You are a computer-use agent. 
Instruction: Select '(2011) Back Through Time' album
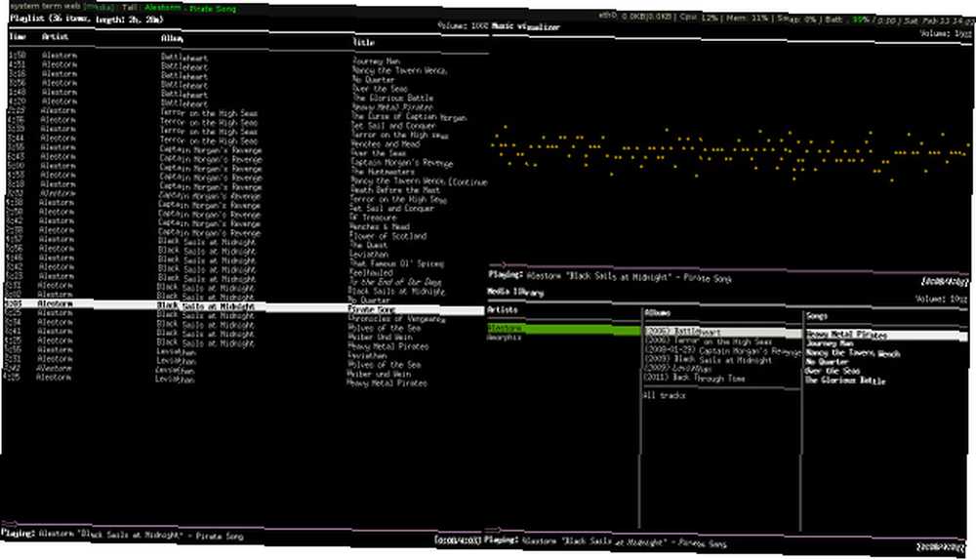[694, 378]
